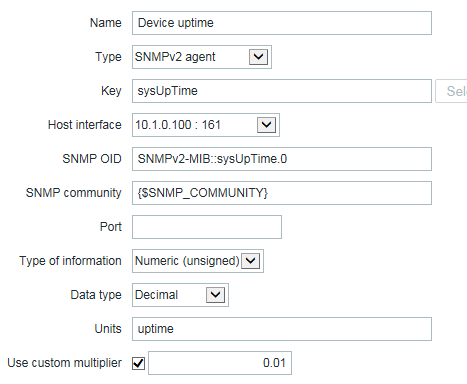
Task: Click the Name field with Device uptime
Action: click(x=282, y=23)
